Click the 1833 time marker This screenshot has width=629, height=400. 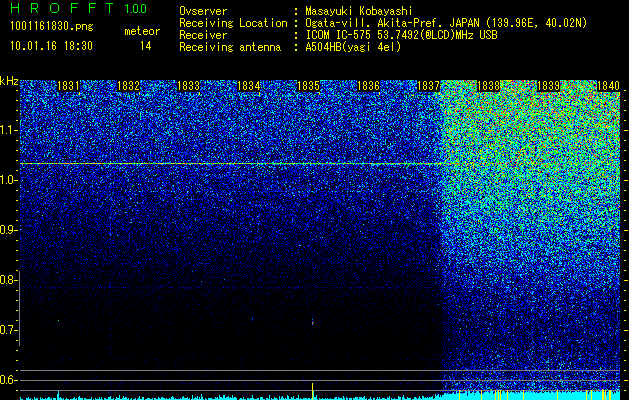[x=189, y=86]
